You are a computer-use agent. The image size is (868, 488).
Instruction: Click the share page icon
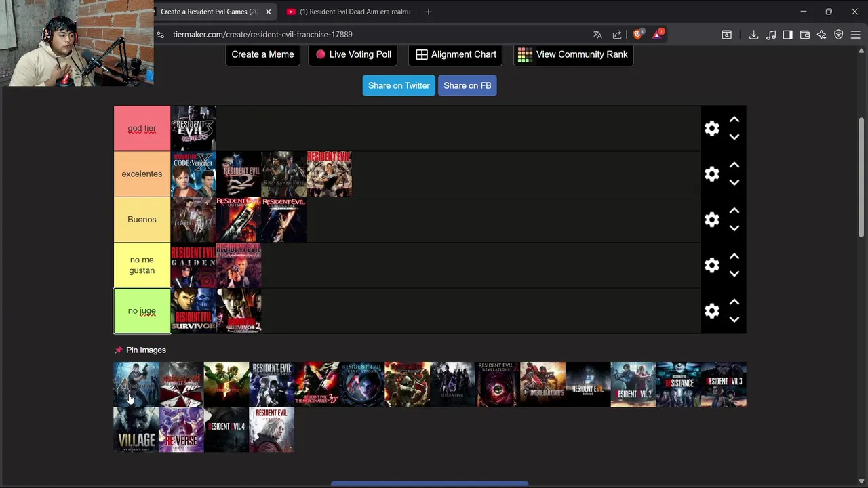617,35
